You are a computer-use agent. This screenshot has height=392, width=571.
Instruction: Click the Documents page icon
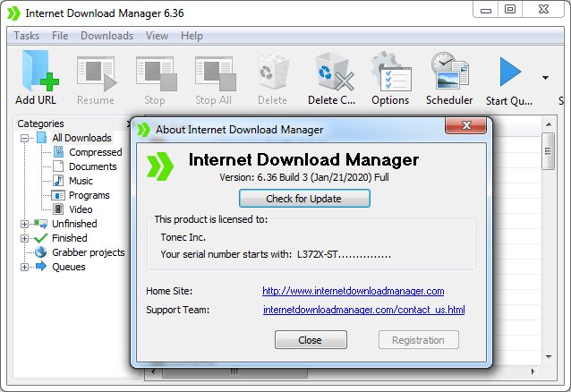click(x=58, y=166)
